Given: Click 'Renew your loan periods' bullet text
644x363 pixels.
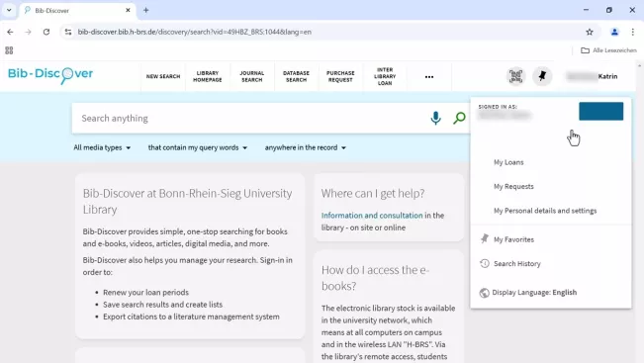Looking at the screenshot, I should (145, 293).
